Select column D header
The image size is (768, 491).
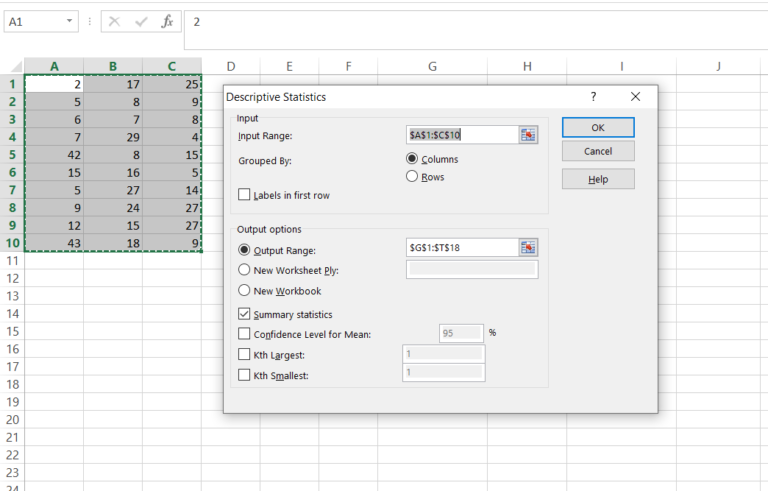point(230,67)
